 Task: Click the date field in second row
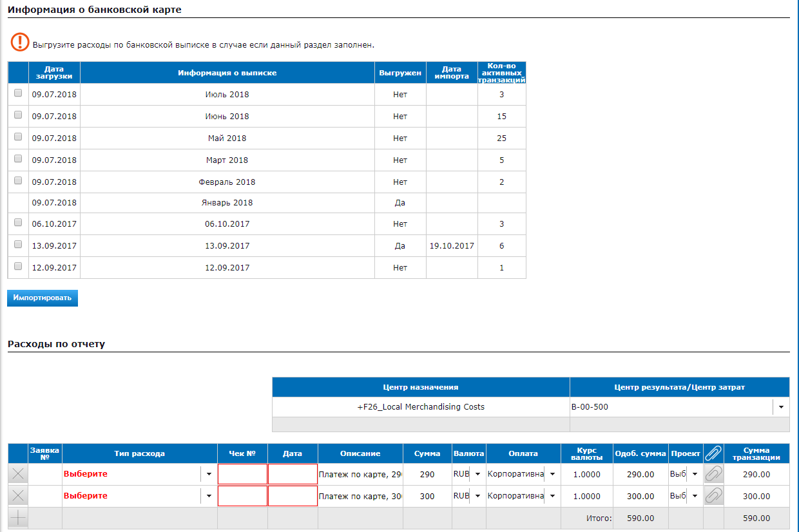point(293,496)
